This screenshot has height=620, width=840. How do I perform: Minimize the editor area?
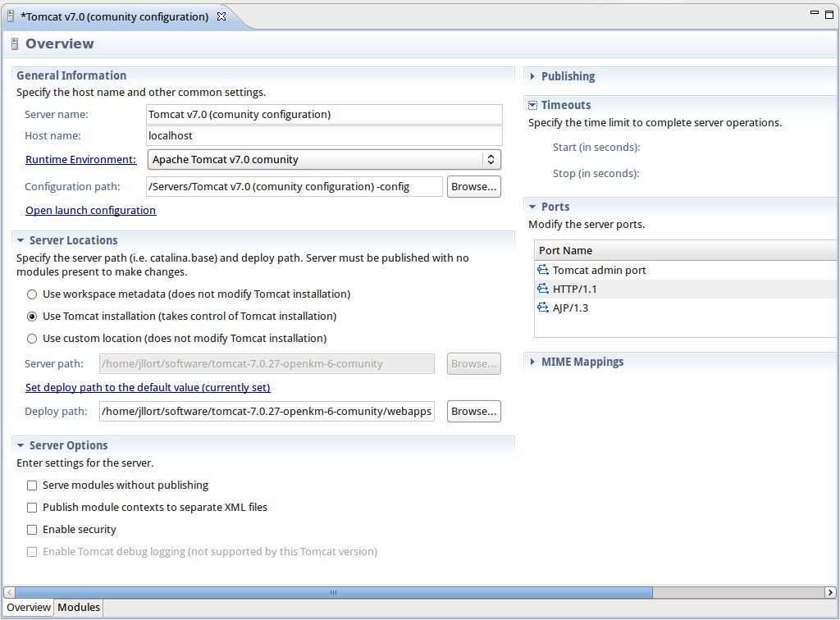[x=815, y=12]
